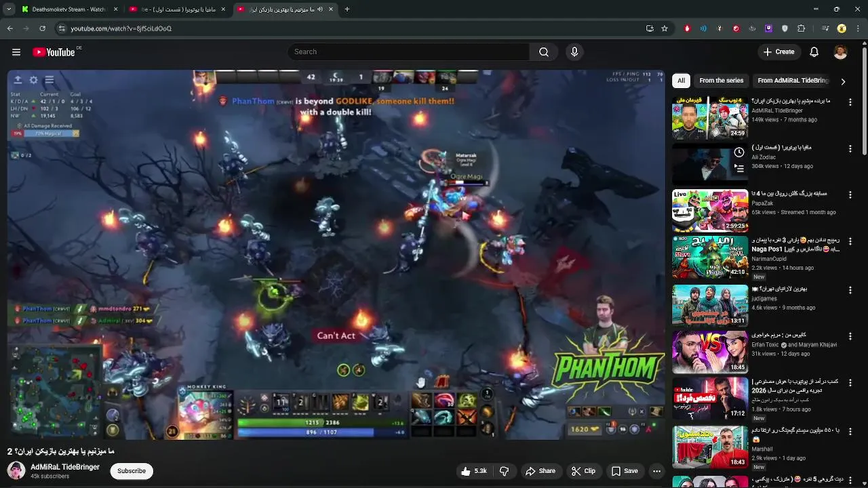Viewport: 868px width, 488px height.
Task: Start voice search with the microphone icon
Action: pos(574,52)
